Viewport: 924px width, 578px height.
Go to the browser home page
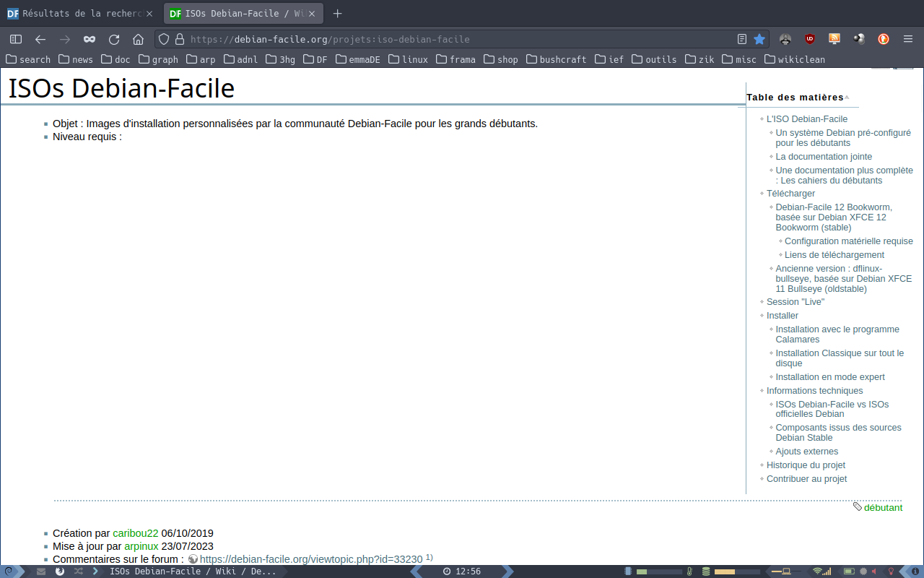point(139,39)
